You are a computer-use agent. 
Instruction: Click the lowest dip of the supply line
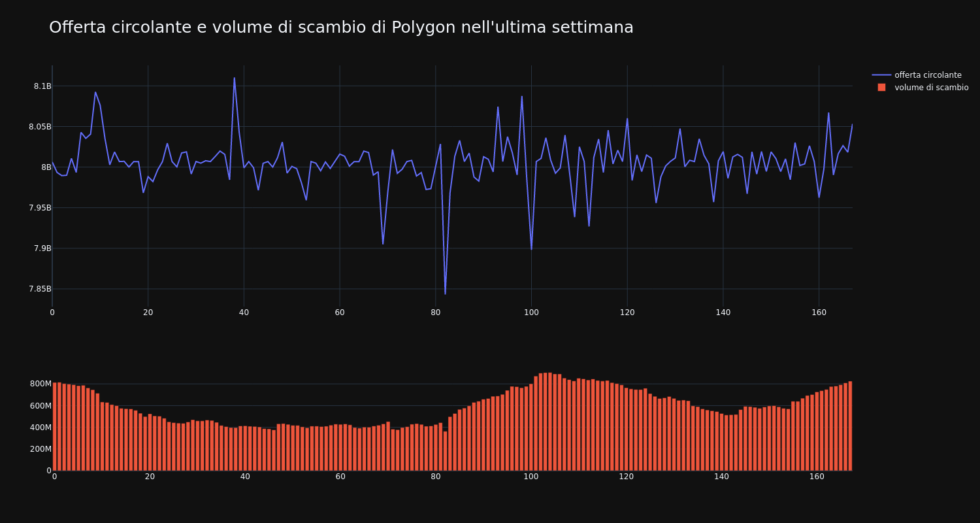pyautogui.click(x=445, y=294)
